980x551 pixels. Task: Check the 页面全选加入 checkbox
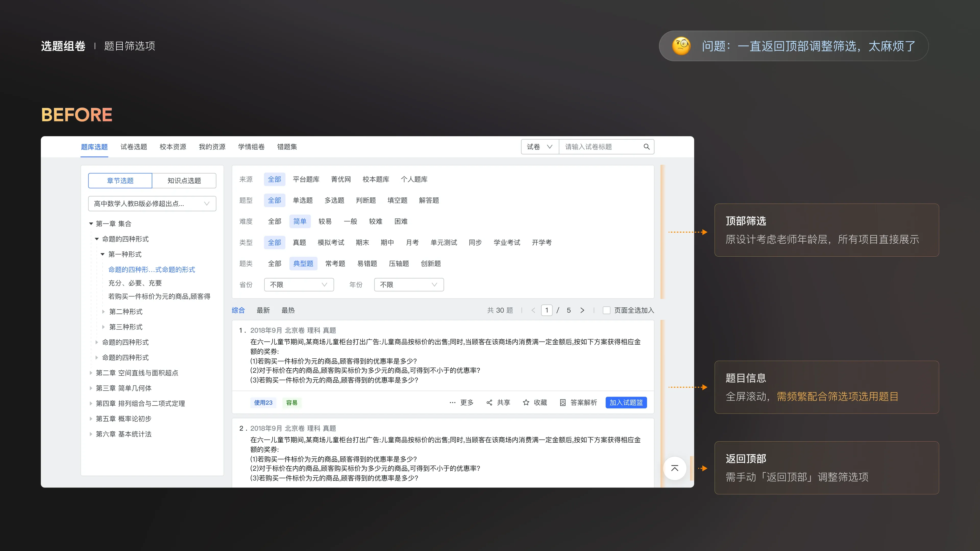pos(606,310)
